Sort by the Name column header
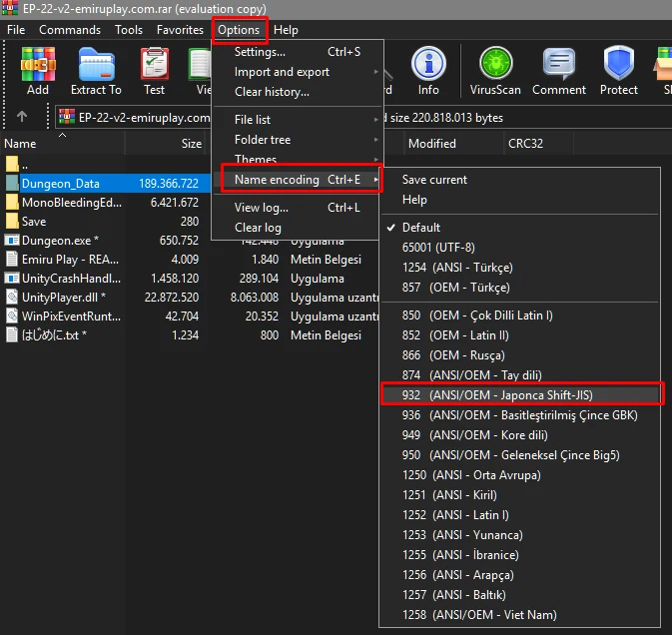Image resolution: width=672 pixels, height=635 pixels. tap(63, 144)
